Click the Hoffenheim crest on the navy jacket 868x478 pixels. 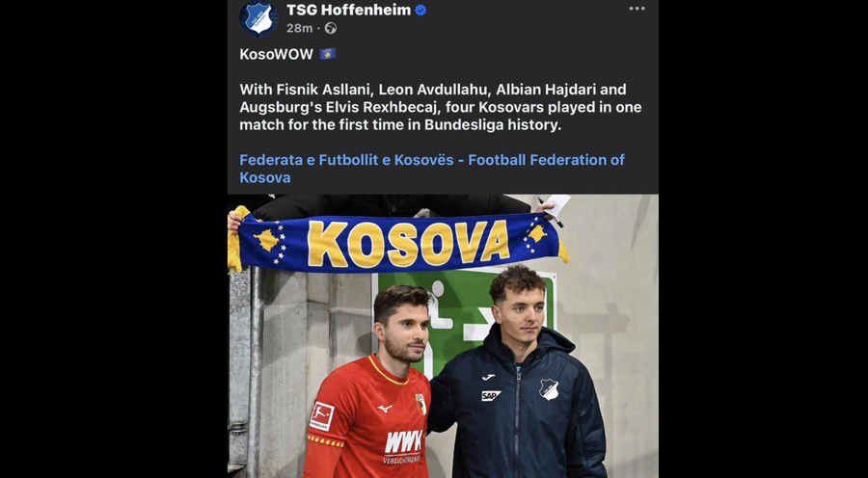[549, 388]
